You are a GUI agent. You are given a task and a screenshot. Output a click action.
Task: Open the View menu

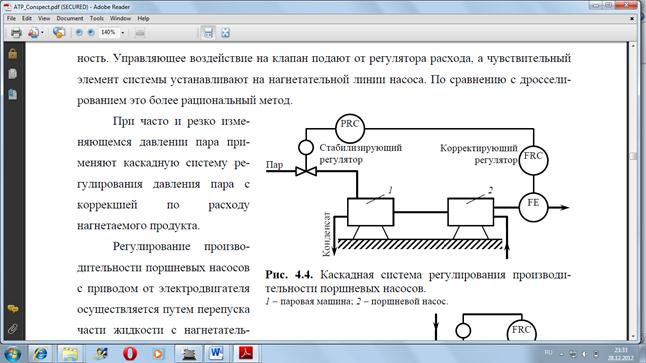coord(44,19)
